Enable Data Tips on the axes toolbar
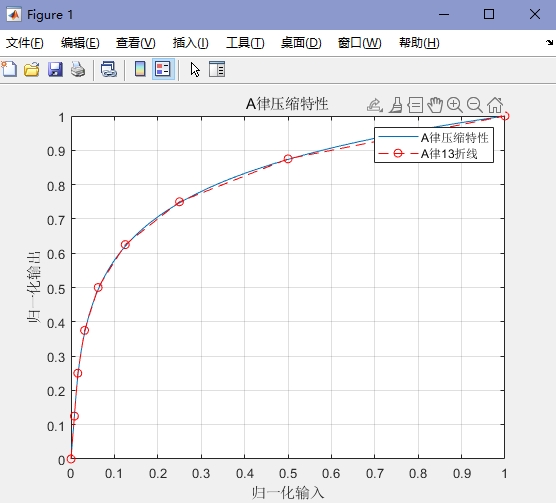The width and height of the screenshot is (556, 503). pyautogui.click(x=415, y=105)
